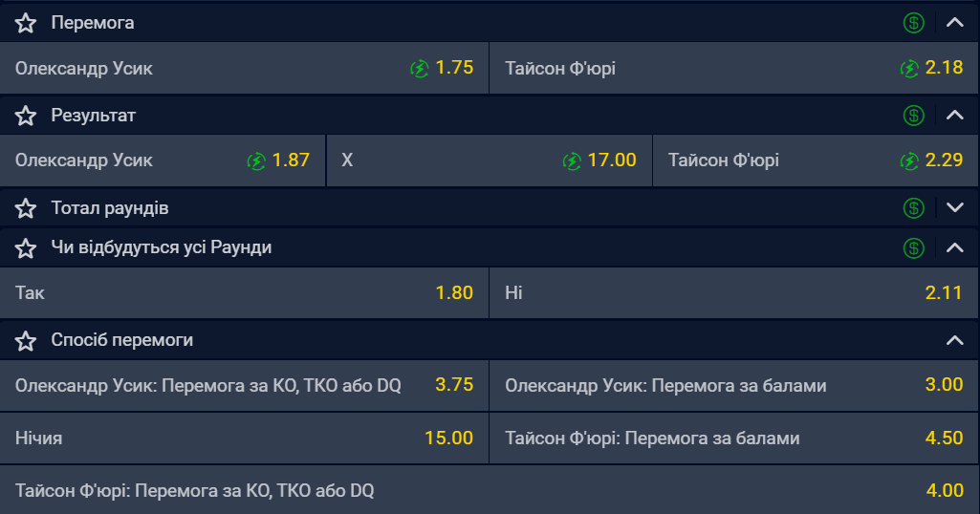The image size is (980, 514).
Task: Select Ні option at 2.11
Action: coord(733,293)
